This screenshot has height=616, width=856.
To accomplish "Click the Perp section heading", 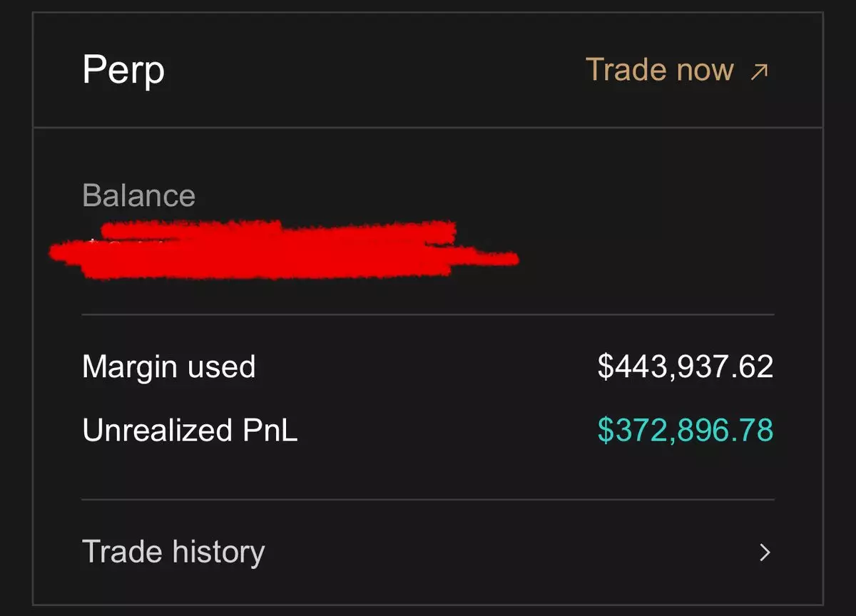I will click(x=123, y=70).
